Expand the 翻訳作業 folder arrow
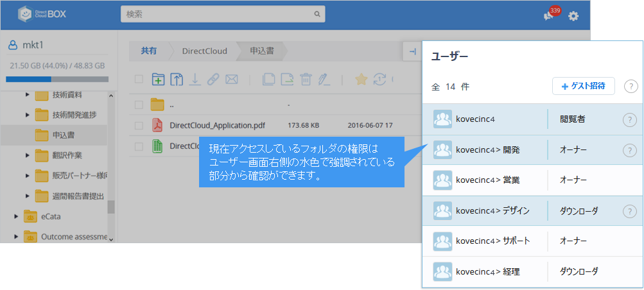The height and width of the screenshot is (290, 644). tap(28, 155)
